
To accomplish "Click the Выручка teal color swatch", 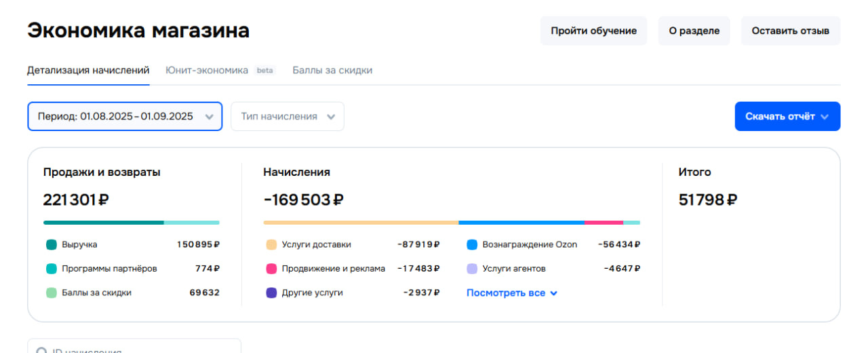I will click(52, 244).
